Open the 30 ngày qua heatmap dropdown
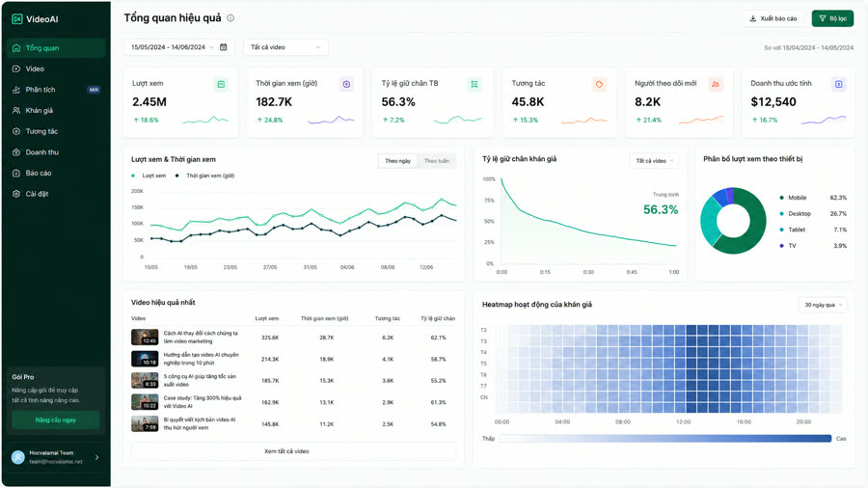Image resolution: width=868 pixels, height=488 pixels. pyautogui.click(x=824, y=305)
